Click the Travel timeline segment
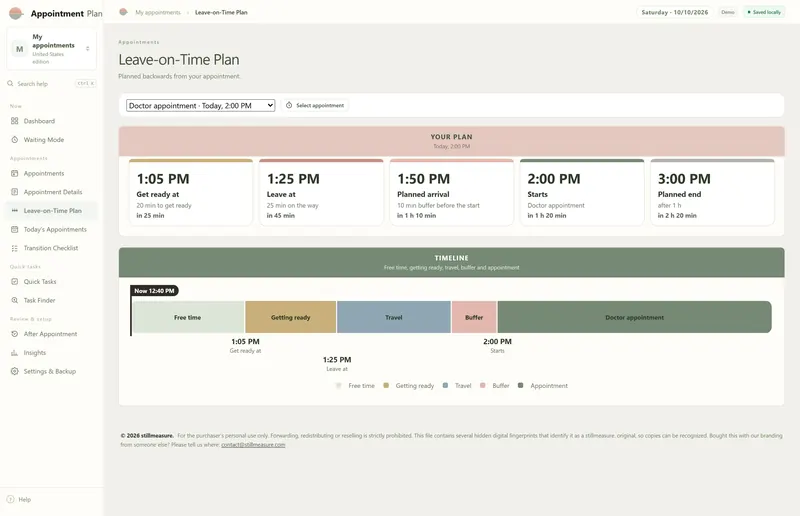 [393, 317]
